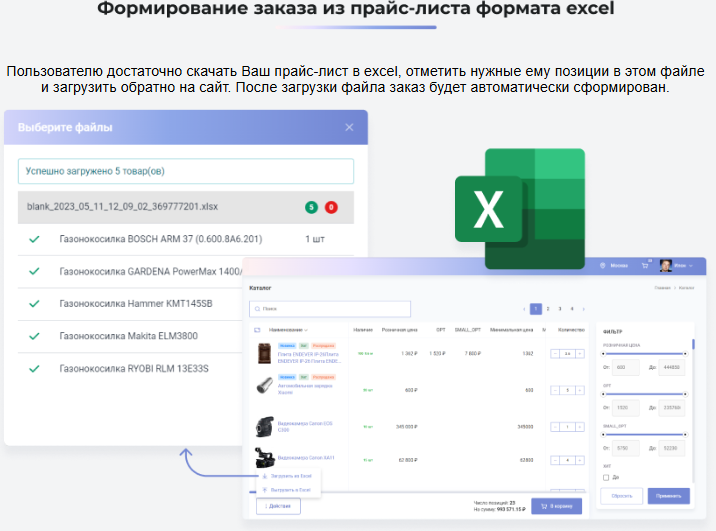716x531 pixels.
Task: Click checkmark next to Газонокосилка Hammer KMT145SB
Action: (x=34, y=304)
